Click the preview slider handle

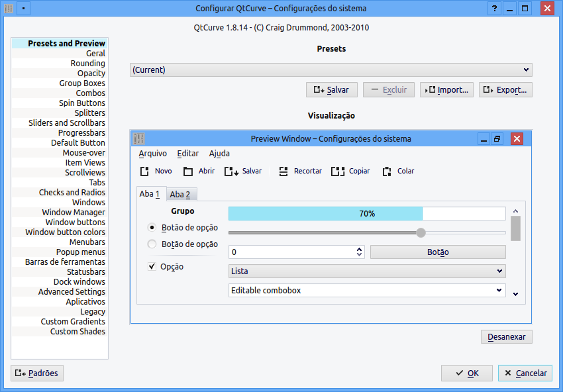(x=421, y=232)
